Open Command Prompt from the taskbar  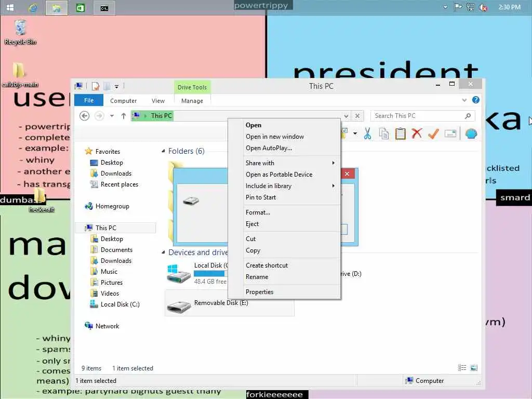click(x=104, y=7)
